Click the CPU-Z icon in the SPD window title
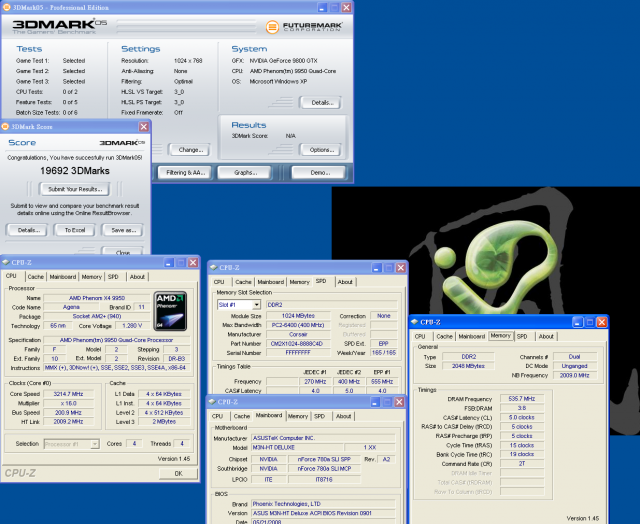This screenshot has height=524, width=640. (x=213, y=268)
